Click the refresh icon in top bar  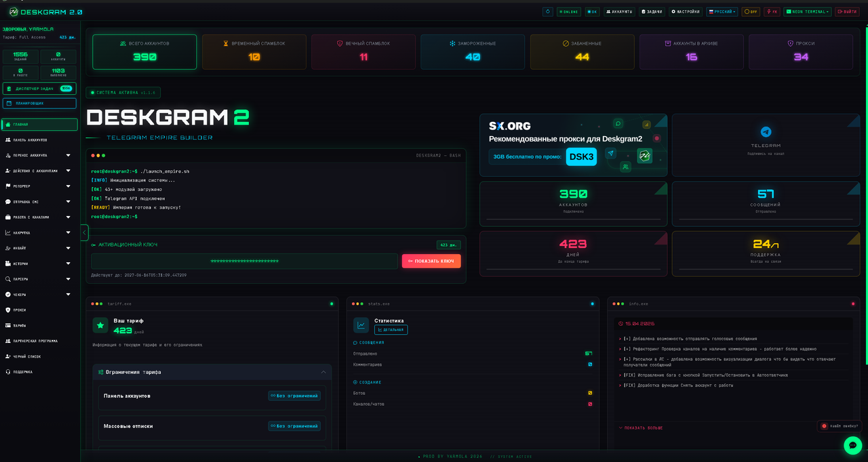point(548,12)
